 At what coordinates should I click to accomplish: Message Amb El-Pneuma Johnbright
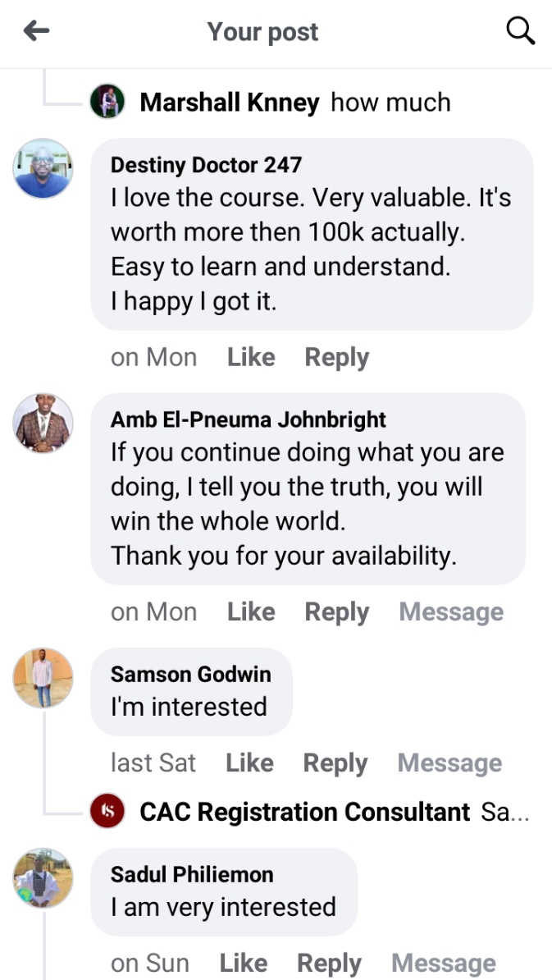[x=451, y=612]
